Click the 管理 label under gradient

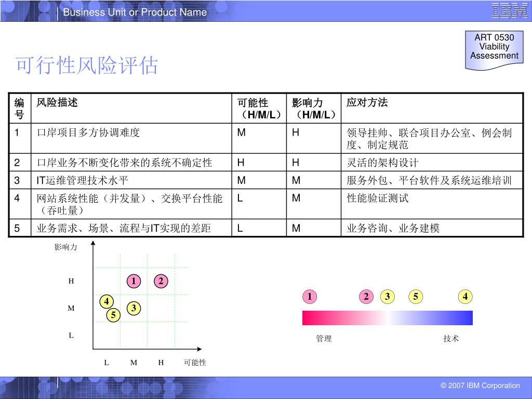pos(324,338)
